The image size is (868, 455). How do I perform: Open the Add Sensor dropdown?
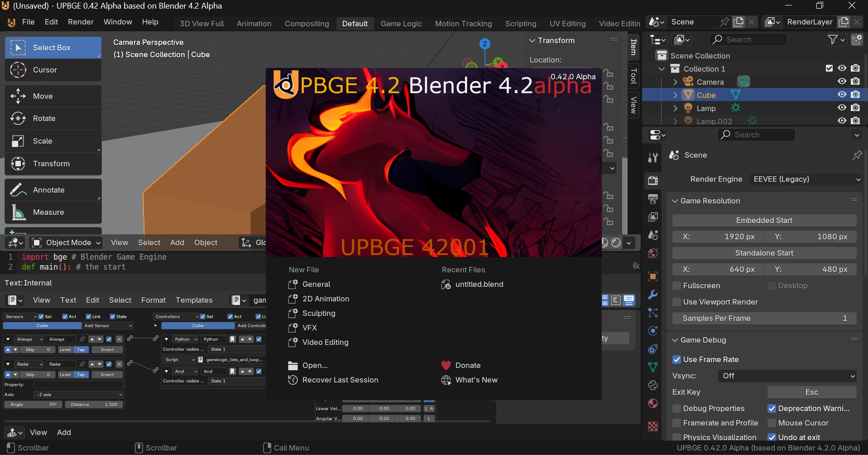tap(108, 325)
